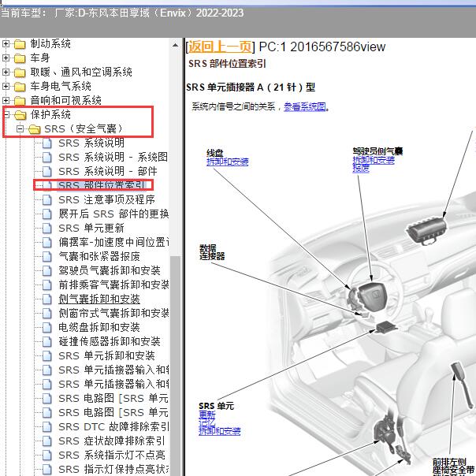
Task: Open 碰撞传感器拆卸和安装 entry
Action: pyautogui.click(x=110, y=341)
